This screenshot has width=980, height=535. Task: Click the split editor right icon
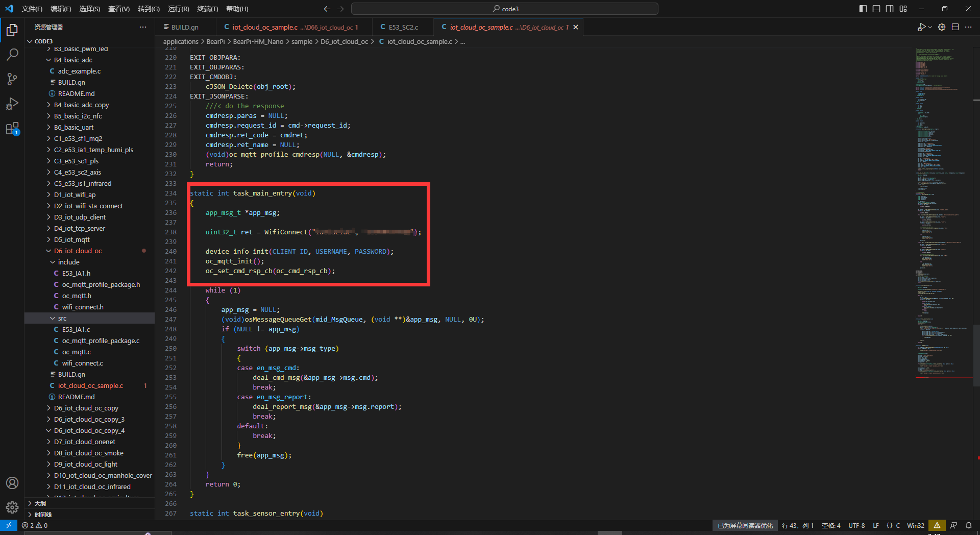pyautogui.click(x=955, y=27)
